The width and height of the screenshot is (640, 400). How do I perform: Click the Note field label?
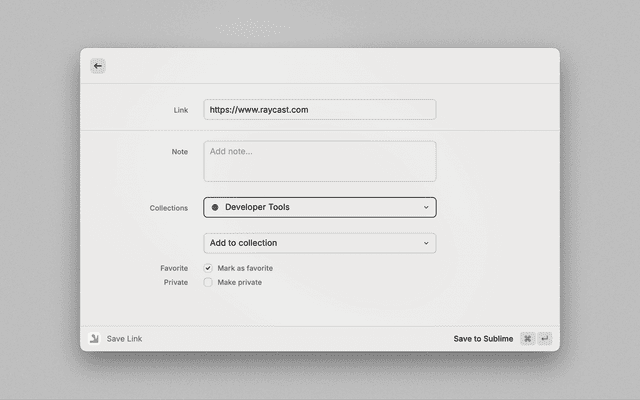[180, 152]
